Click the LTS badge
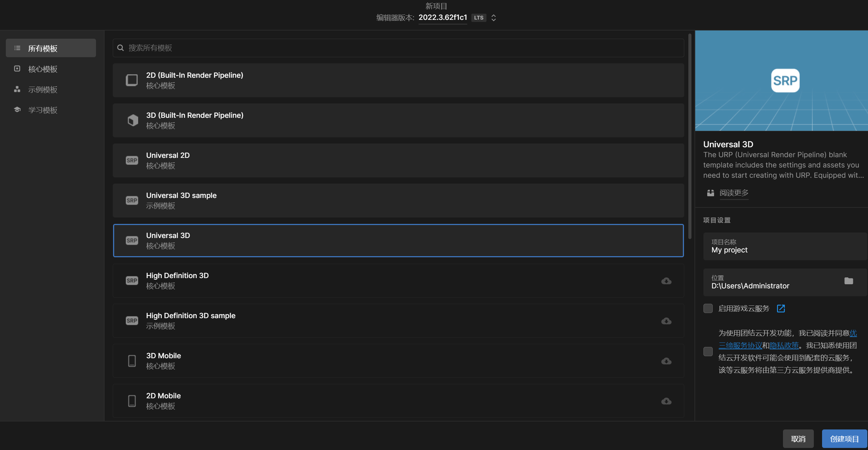This screenshot has width=868, height=450. point(479,18)
